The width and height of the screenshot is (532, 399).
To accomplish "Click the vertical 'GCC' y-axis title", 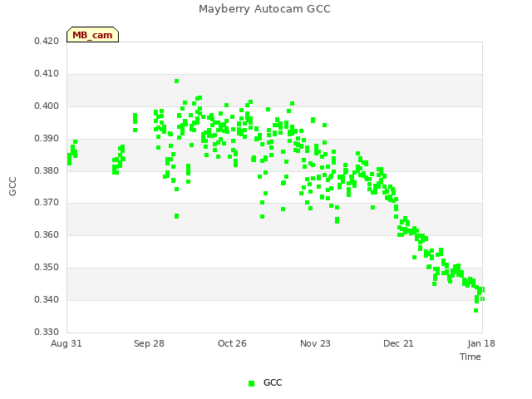I will [x=13, y=186].
